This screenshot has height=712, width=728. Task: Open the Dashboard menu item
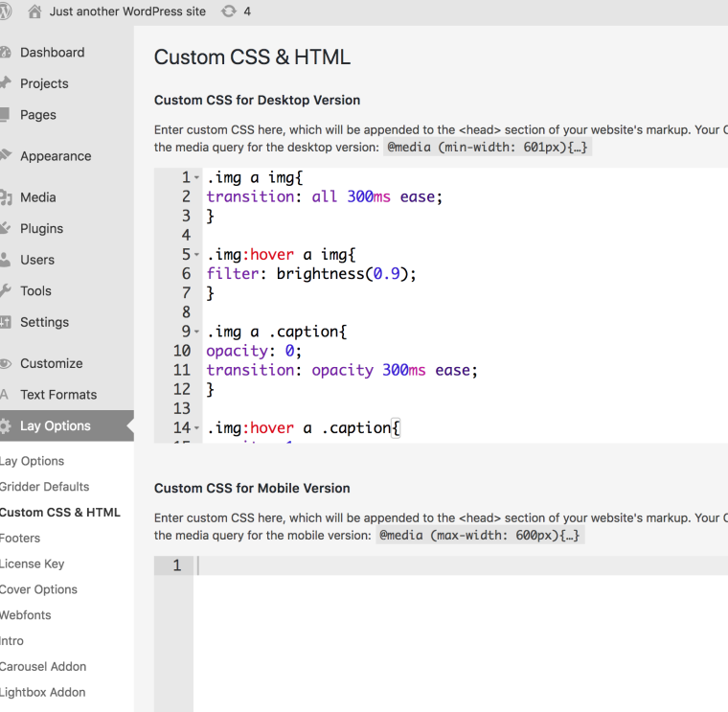pos(52,53)
